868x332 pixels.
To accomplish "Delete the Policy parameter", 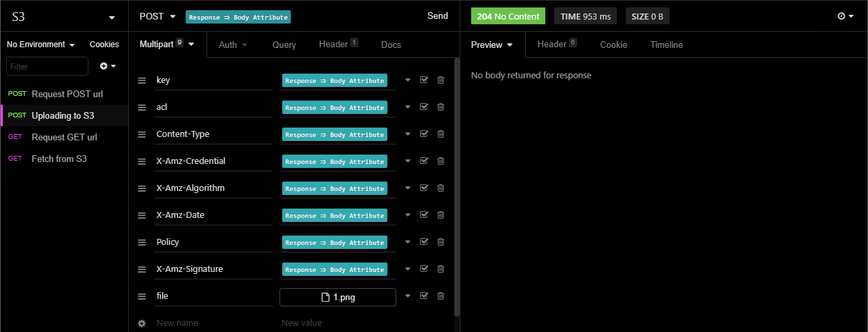I will point(441,242).
